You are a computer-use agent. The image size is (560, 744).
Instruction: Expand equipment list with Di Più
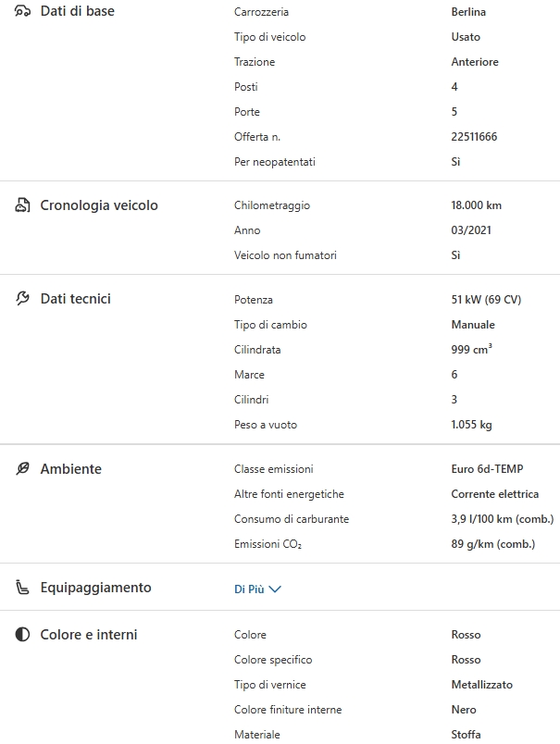pyautogui.click(x=250, y=589)
